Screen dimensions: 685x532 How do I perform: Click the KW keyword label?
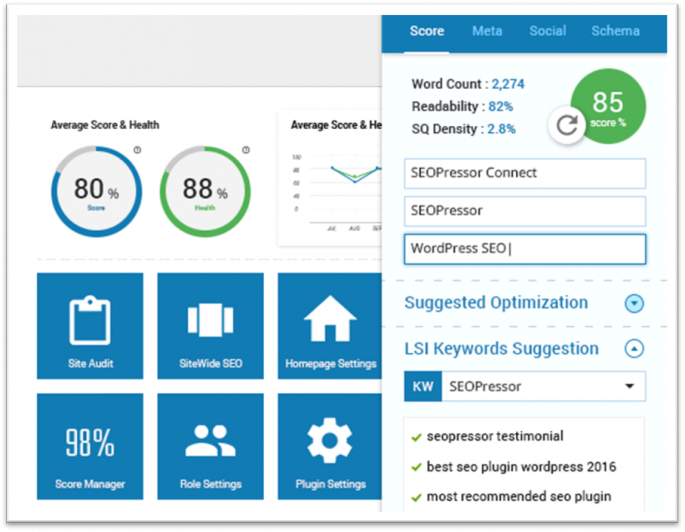click(x=423, y=387)
